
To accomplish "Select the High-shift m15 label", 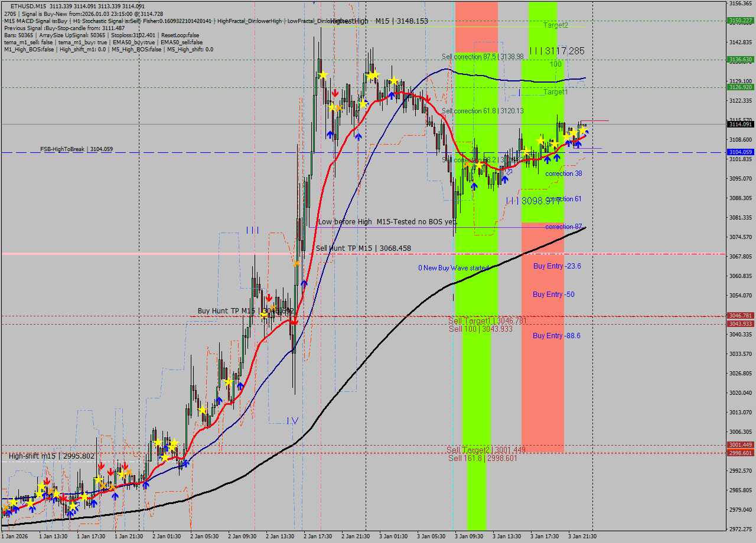I will click(51, 456).
